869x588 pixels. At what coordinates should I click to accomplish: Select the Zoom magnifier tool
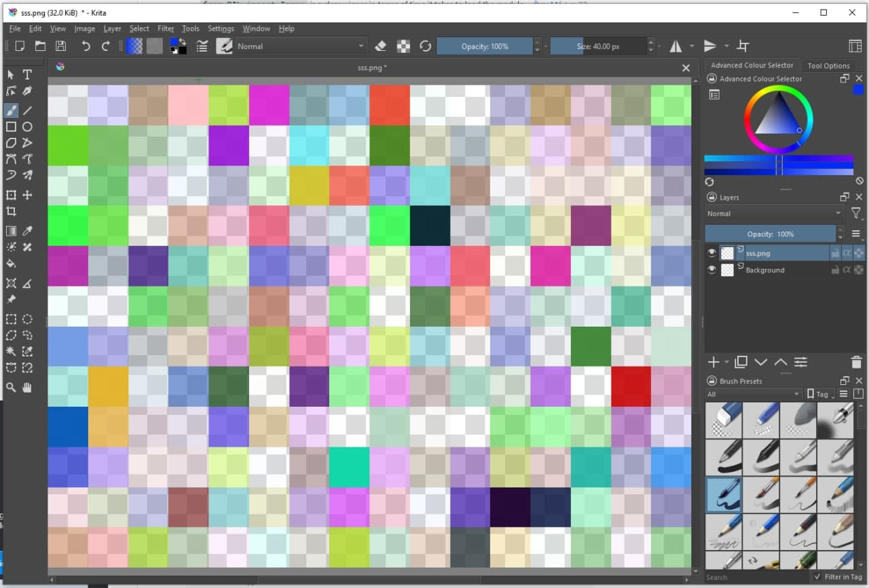(12, 387)
